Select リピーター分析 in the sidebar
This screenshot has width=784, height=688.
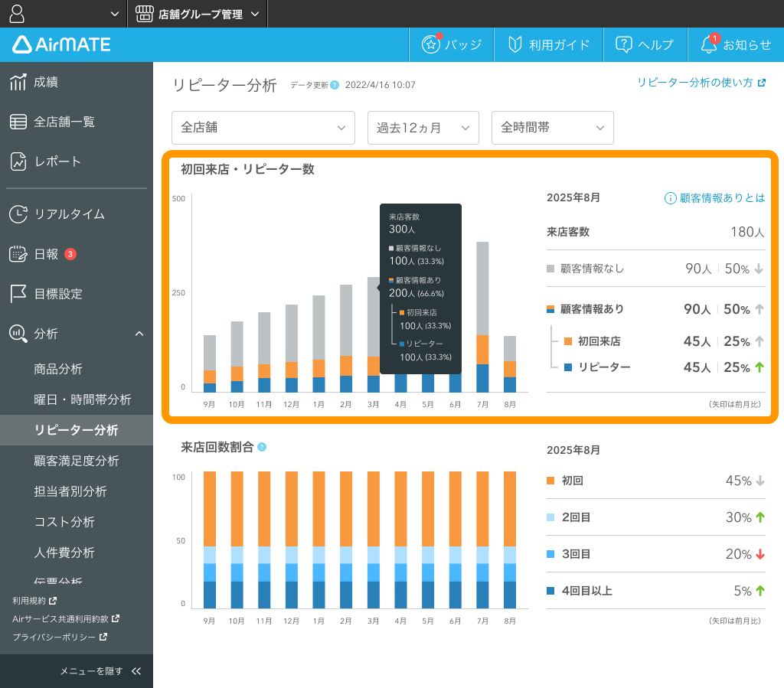[77, 429]
